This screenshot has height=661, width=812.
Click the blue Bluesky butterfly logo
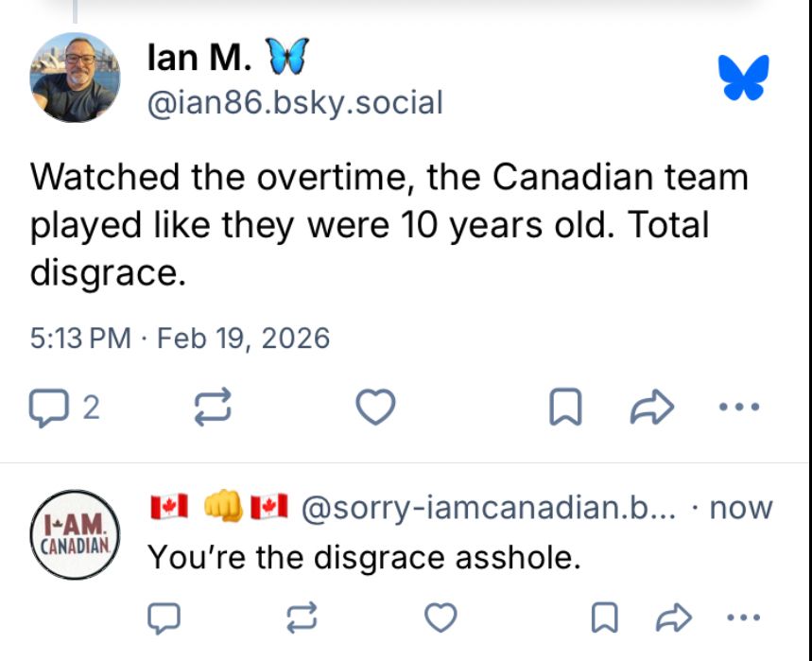pos(744,78)
